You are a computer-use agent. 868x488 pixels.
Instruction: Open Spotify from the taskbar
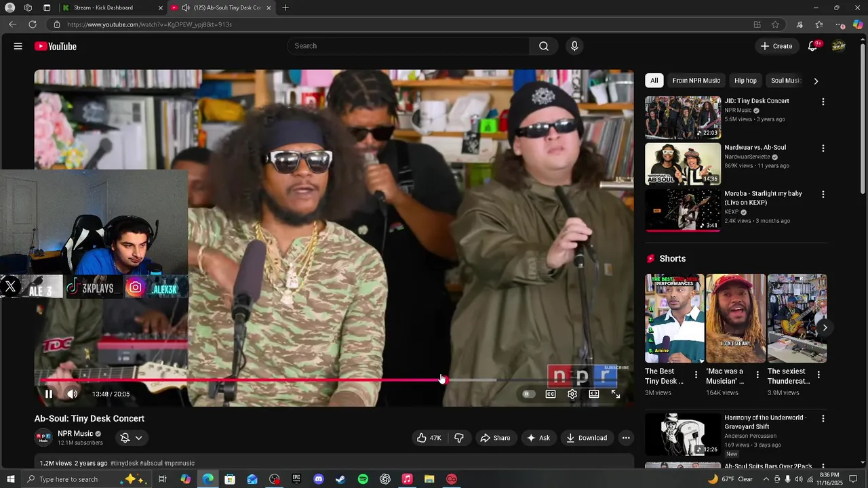pyautogui.click(x=363, y=479)
